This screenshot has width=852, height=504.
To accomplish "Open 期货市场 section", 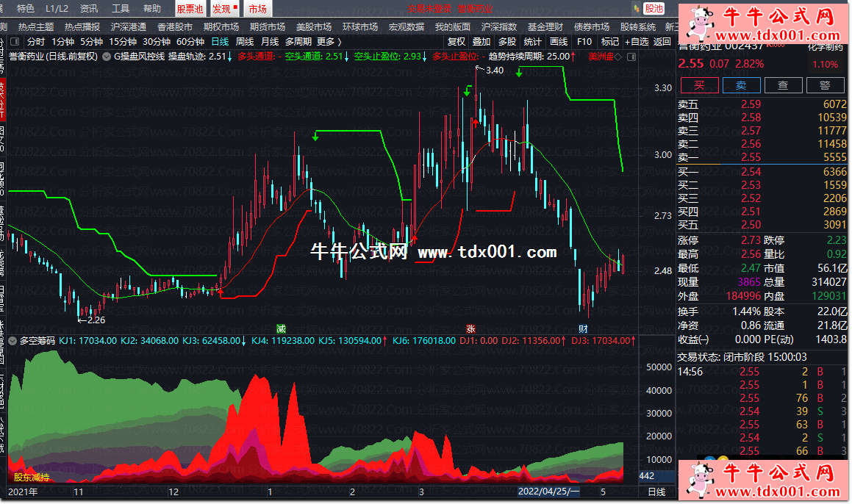I will coord(268,26).
